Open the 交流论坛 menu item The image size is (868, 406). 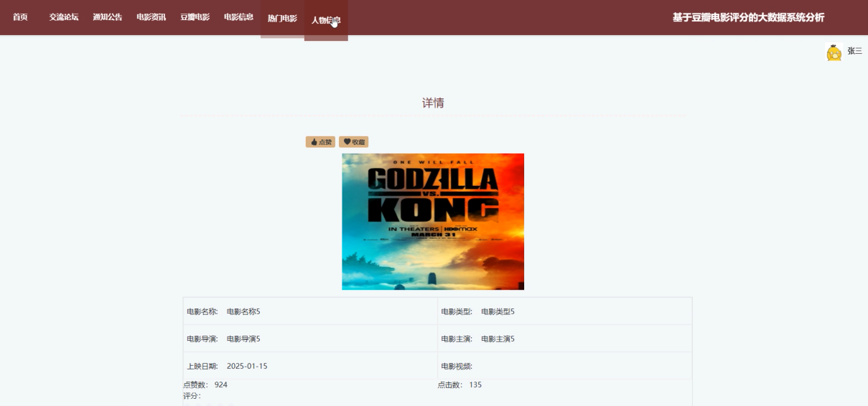click(x=64, y=17)
